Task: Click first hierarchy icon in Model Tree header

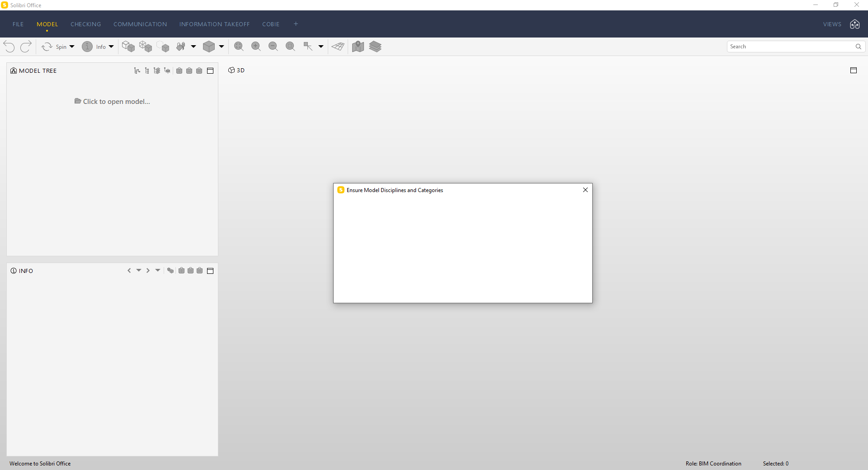Action: tap(137, 70)
